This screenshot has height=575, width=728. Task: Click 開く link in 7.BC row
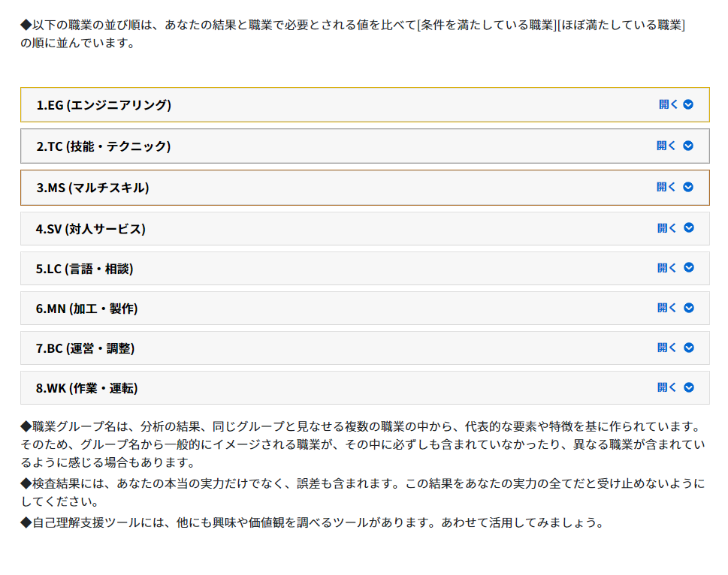point(666,348)
